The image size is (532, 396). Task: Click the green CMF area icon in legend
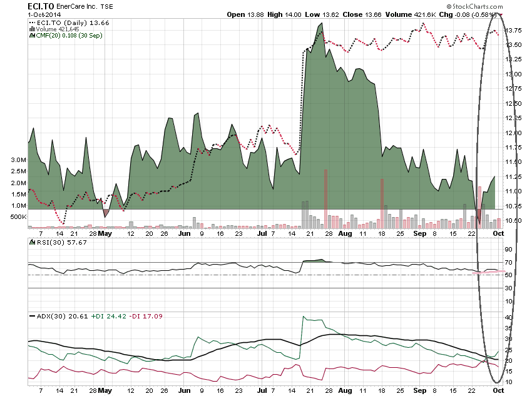coord(32,35)
